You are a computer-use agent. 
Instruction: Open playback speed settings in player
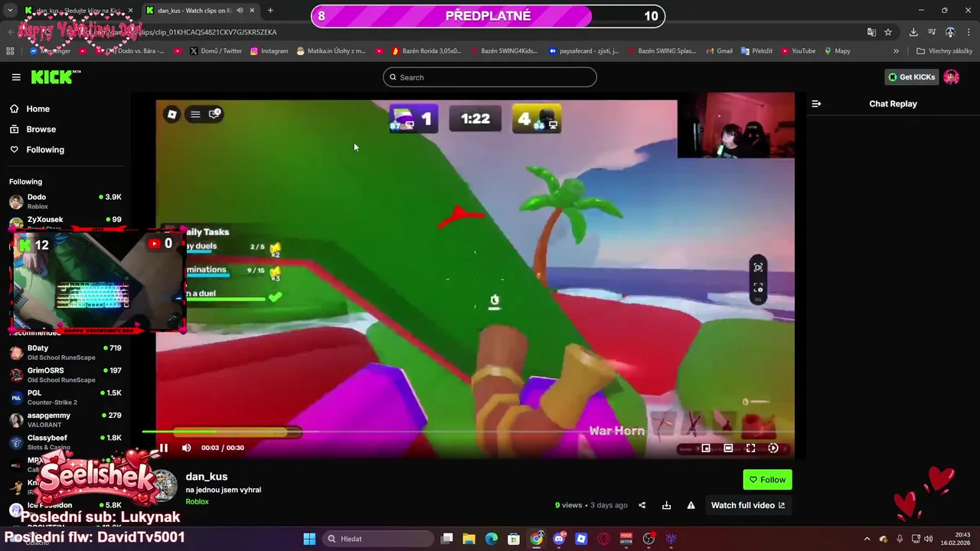pyautogui.click(x=773, y=448)
